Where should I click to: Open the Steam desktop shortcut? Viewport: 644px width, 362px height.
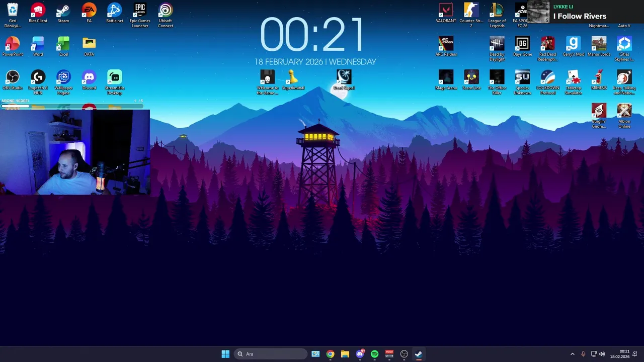(63, 14)
